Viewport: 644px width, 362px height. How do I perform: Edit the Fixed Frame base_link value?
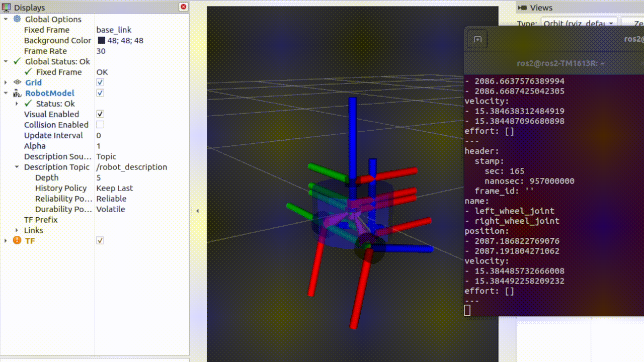coord(114,30)
